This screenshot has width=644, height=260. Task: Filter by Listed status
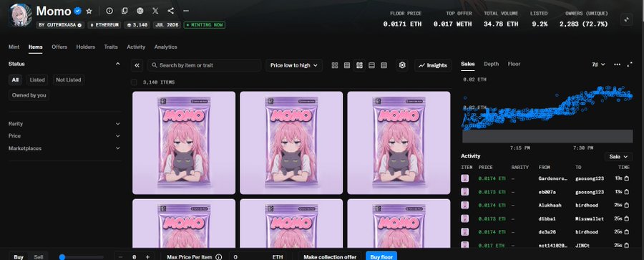(x=37, y=80)
